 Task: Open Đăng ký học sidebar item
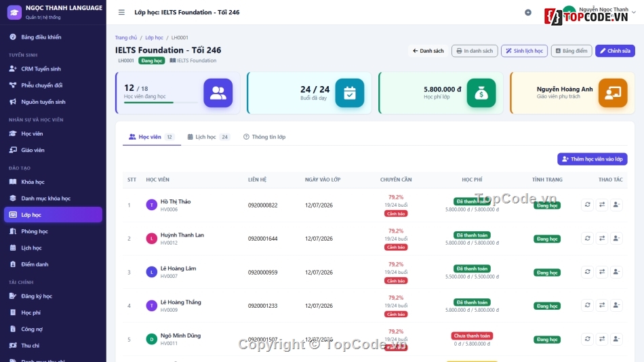(x=53, y=296)
